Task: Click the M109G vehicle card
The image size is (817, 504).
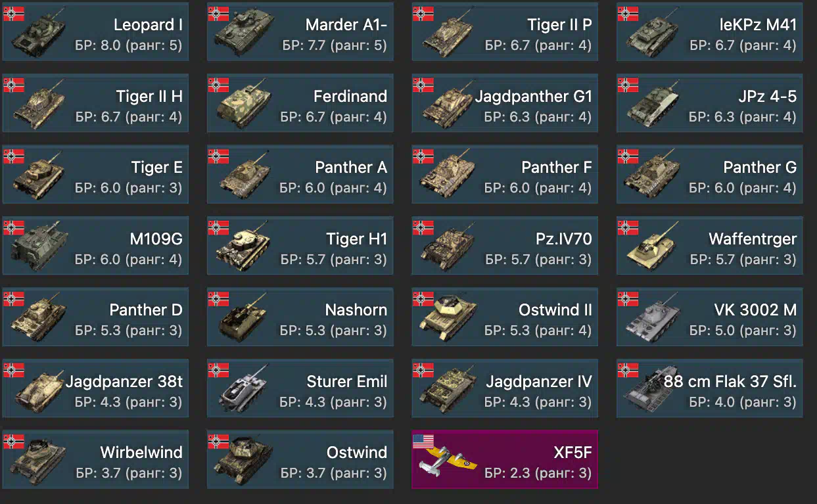Action: point(95,246)
